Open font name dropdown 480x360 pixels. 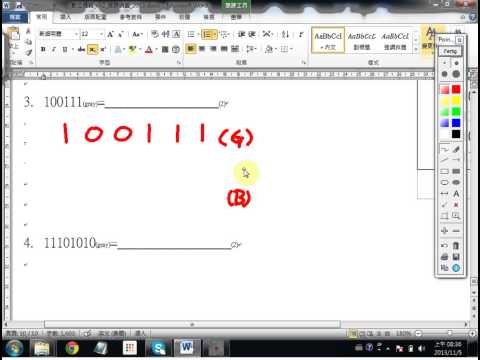pos(76,34)
